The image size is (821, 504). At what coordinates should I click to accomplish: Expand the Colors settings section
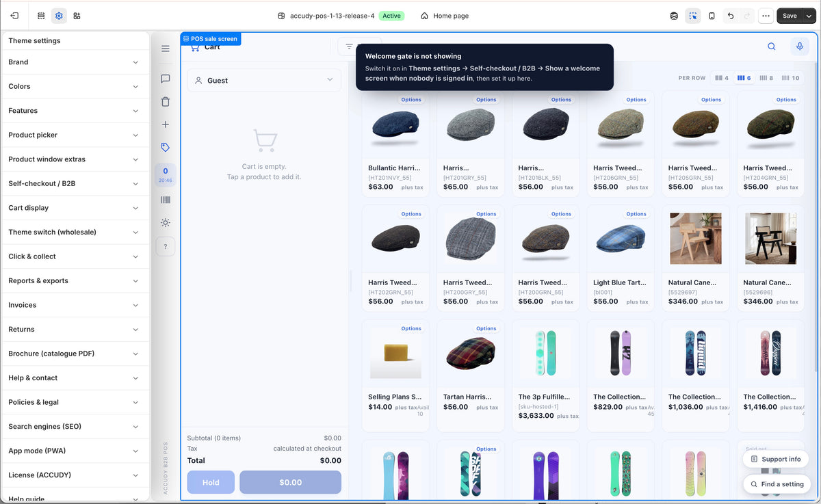[x=74, y=86]
